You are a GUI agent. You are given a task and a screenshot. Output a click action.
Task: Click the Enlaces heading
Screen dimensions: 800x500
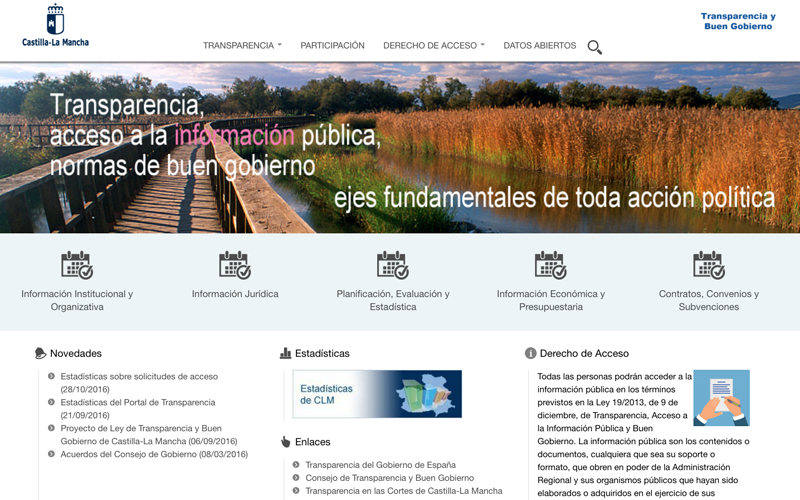[312, 442]
